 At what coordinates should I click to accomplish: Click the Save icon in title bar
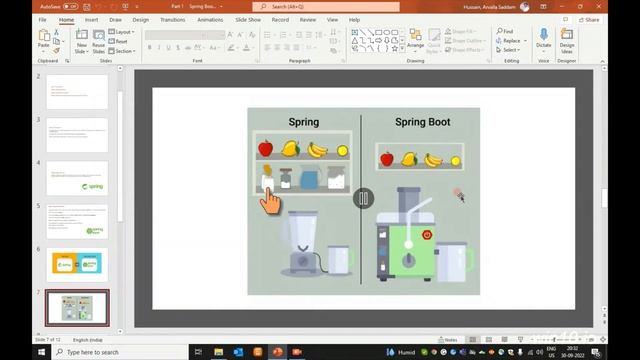pyautogui.click(x=87, y=7)
